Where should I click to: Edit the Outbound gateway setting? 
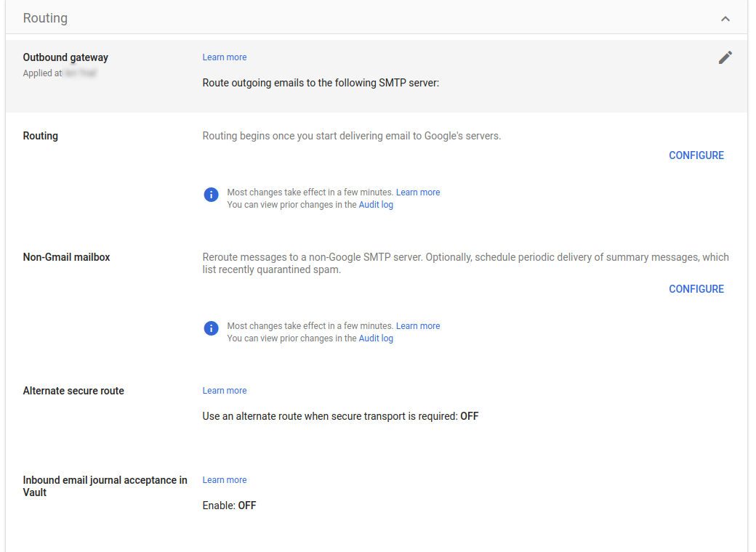725,57
